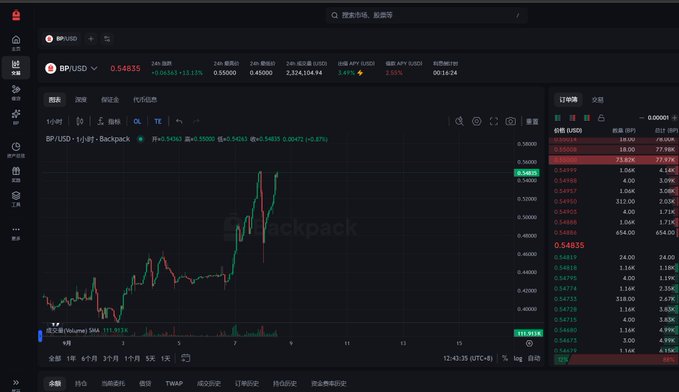Toggle the order book lock icon
This screenshot has height=392, width=679.
click(x=601, y=118)
